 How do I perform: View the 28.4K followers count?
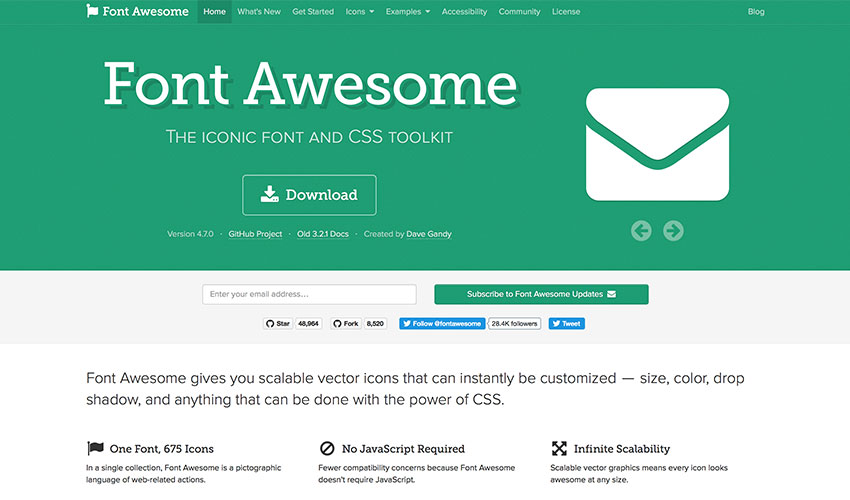click(514, 324)
